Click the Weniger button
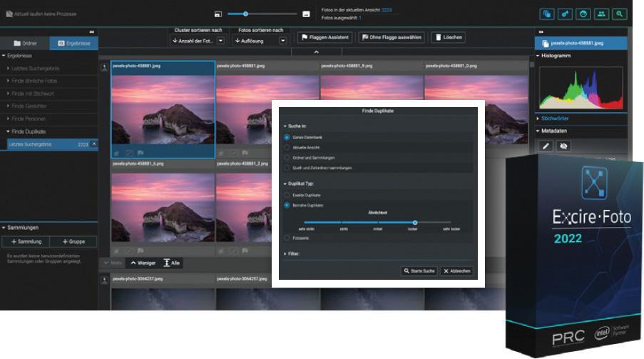This screenshot has width=644, height=359. coord(143,263)
